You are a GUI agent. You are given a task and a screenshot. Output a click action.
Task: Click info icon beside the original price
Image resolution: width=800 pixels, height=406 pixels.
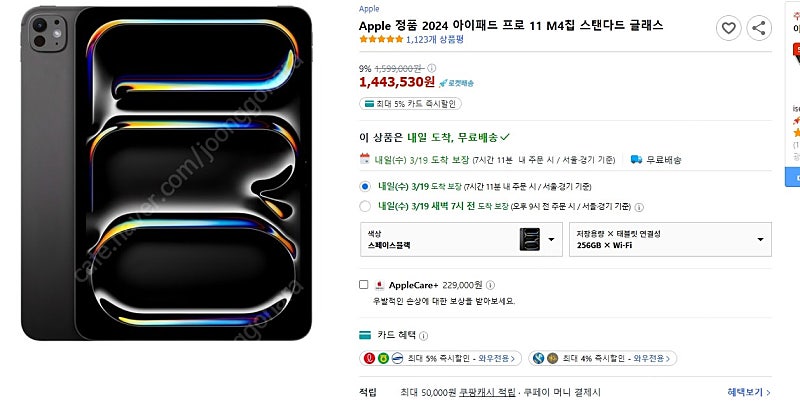click(x=431, y=69)
